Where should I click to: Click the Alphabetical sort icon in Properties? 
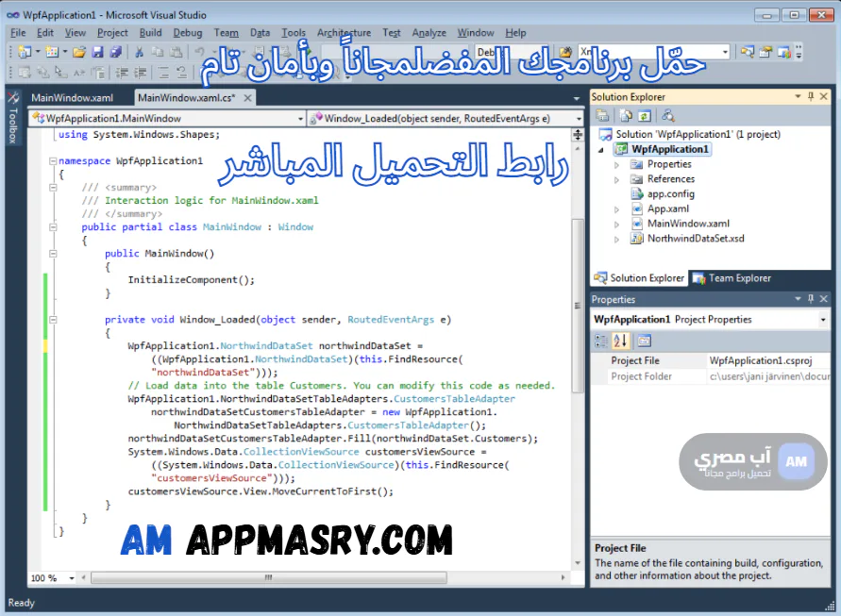pos(620,341)
